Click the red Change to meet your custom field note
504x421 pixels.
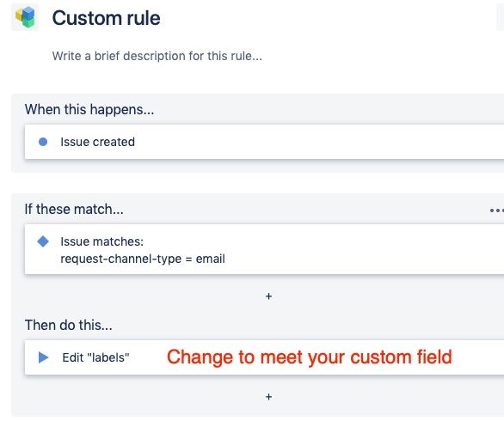point(310,357)
